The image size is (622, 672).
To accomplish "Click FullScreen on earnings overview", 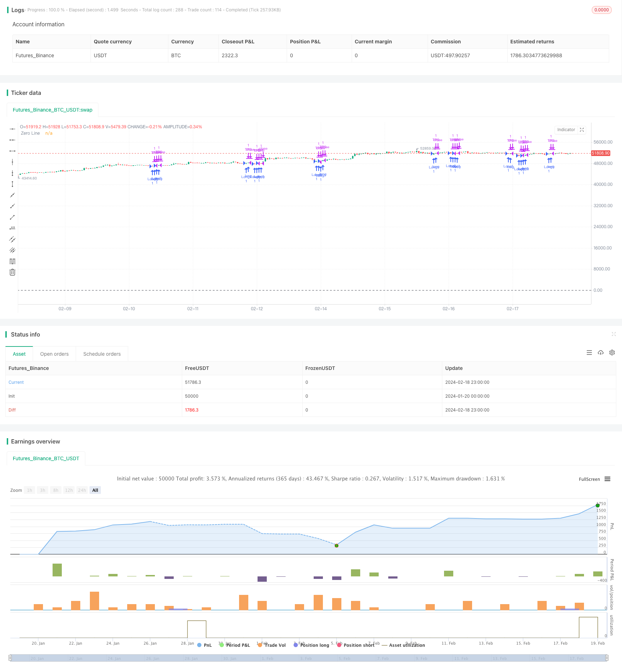I will pos(589,479).
